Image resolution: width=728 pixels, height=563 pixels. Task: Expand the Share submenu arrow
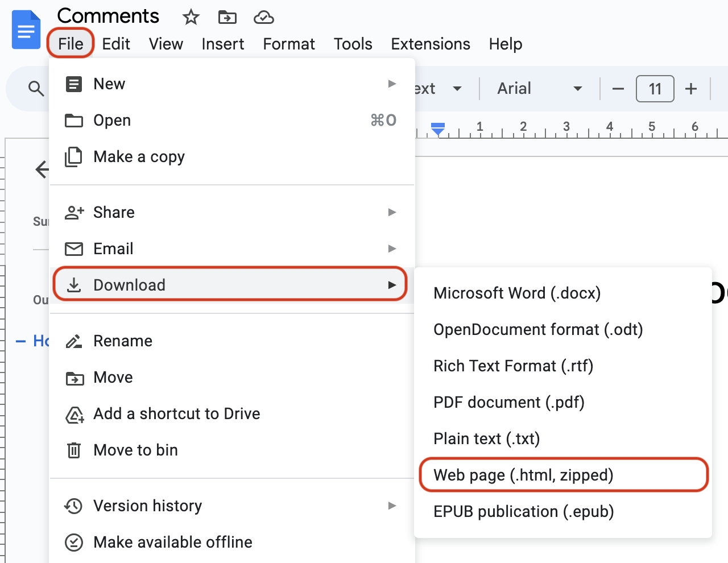pos(392,213)
